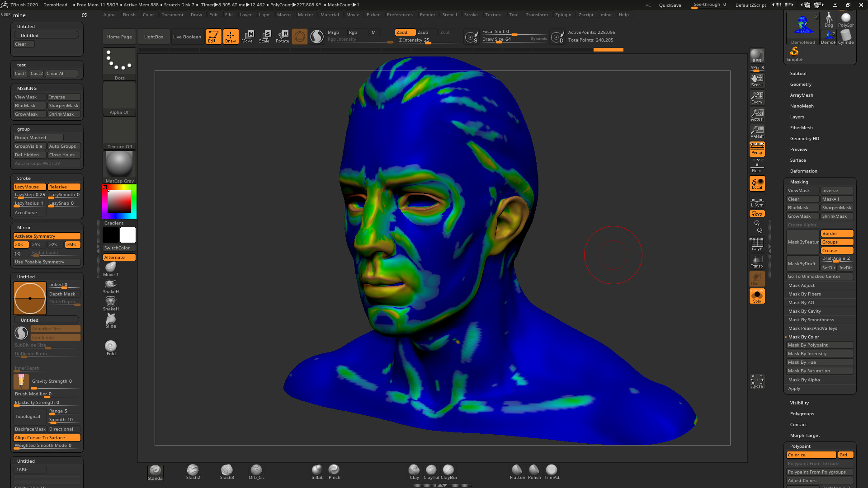Select the Pinch brush at bottom

point(334,471)
